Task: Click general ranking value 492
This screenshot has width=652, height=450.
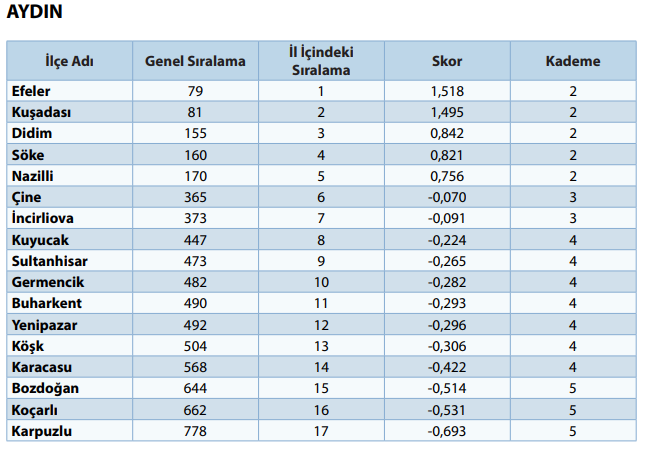Action: click(x=195, y=325)
